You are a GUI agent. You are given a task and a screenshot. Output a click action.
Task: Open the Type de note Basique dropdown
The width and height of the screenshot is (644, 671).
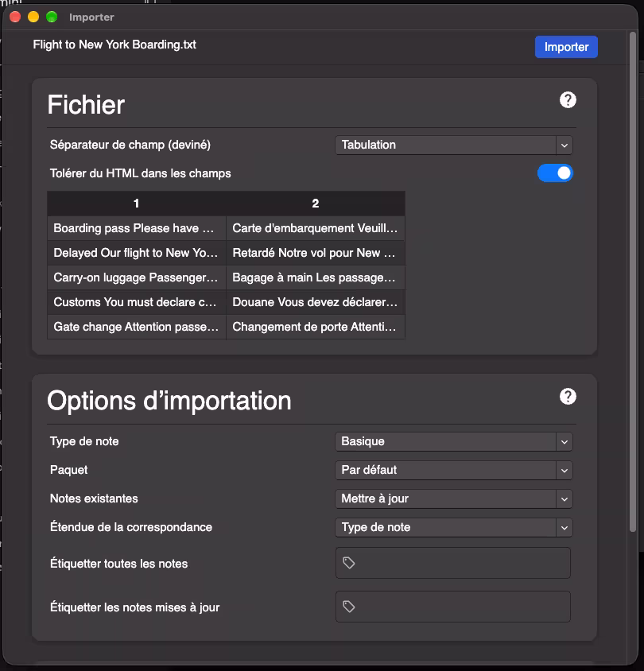click(453, 441)
